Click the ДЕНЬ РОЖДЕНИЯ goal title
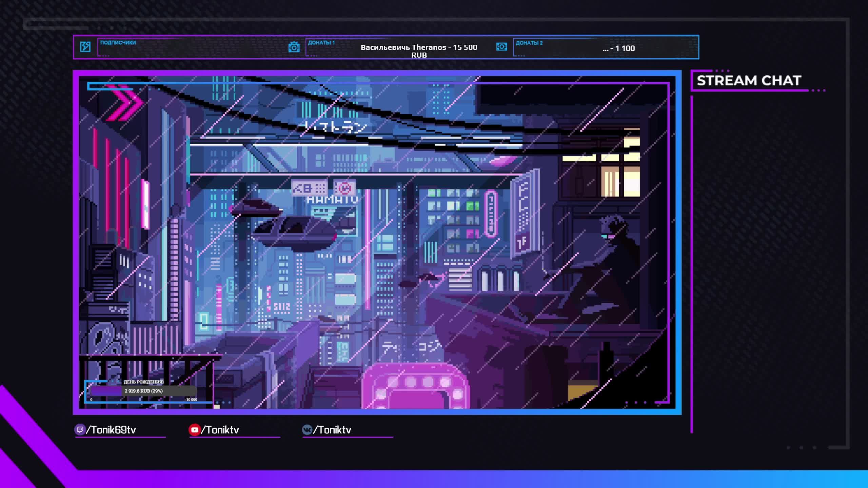This screenshot has width=868, height=488. 143,382
